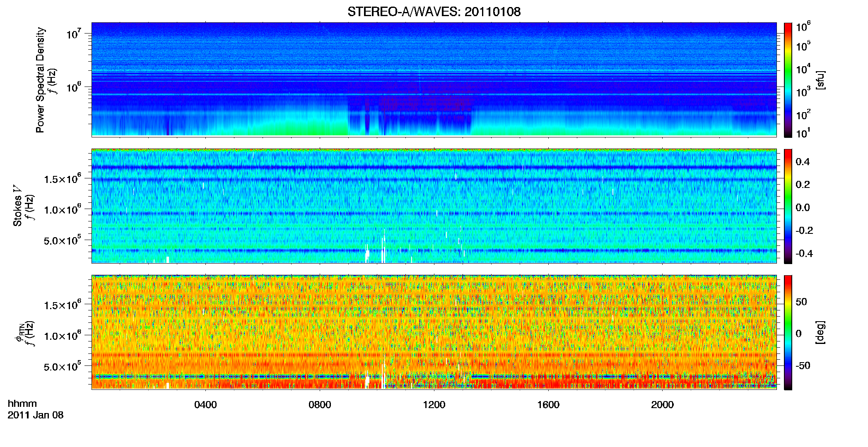Image resolution: width=868 pixels, height=447 pixels.
Task: Click the "Stokes V" y-axis label
Action: 17,206
